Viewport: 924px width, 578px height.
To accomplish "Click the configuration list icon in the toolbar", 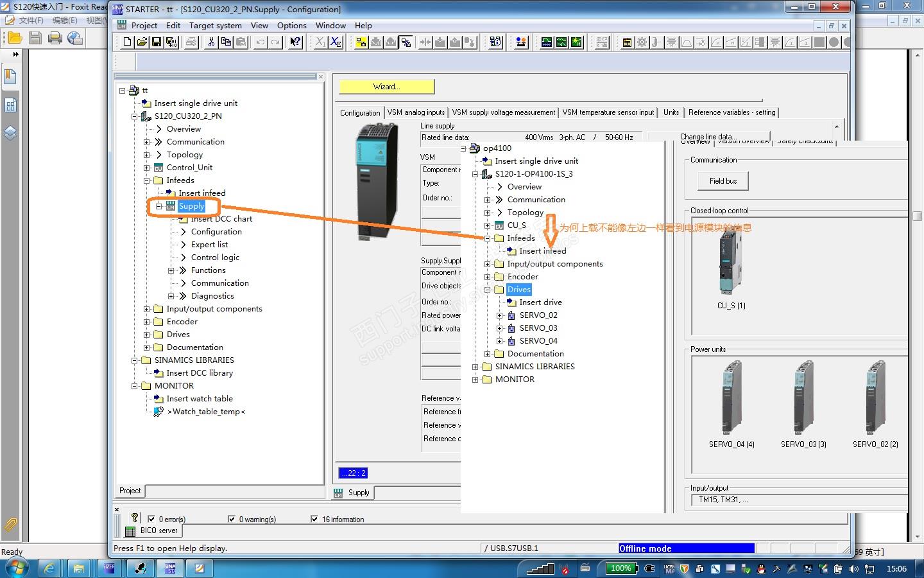I will tap(627, 42).
